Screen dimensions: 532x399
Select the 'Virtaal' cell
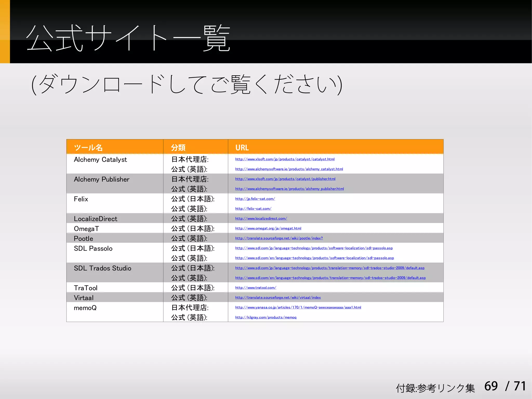point(115,297)
